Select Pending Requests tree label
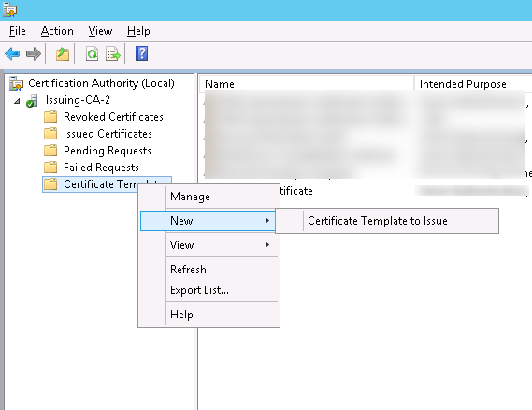532x410 pixels. 108,151
